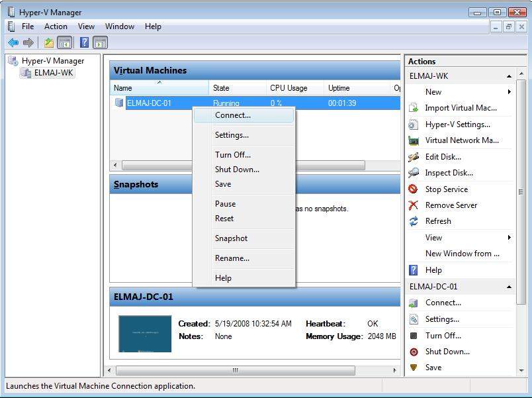Click the Up one level folder icon
Screen dimensions: 532x398
(x=49, y=43)
